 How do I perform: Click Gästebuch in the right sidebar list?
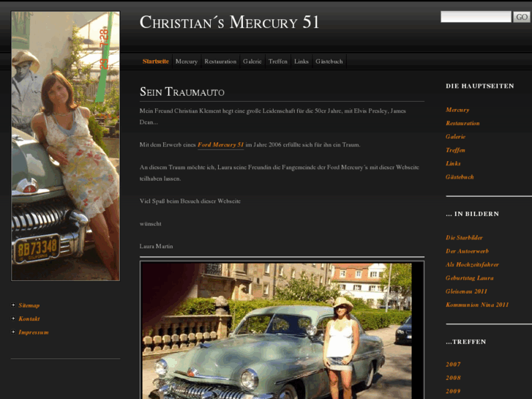[460, 176]
